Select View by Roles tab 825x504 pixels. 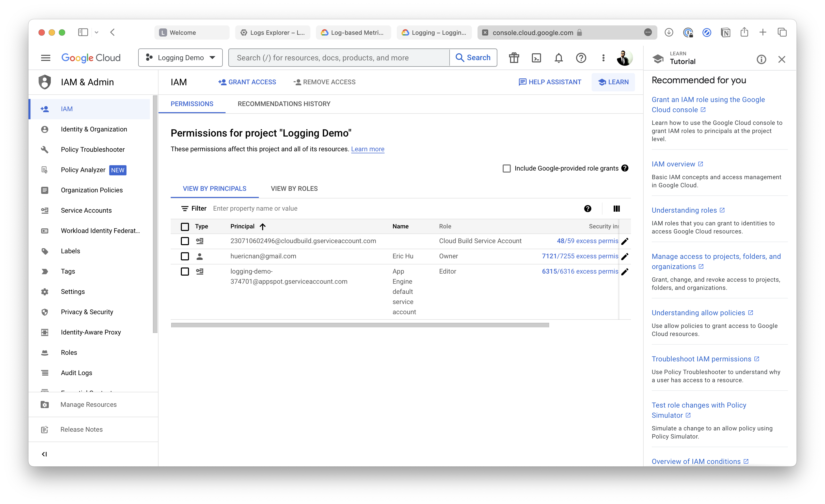(294, 189)
